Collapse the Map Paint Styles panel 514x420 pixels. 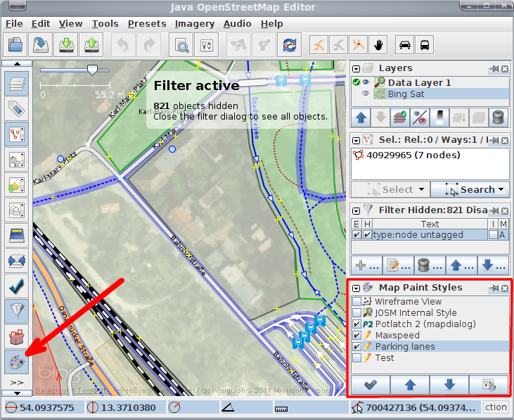click(356, 288)
